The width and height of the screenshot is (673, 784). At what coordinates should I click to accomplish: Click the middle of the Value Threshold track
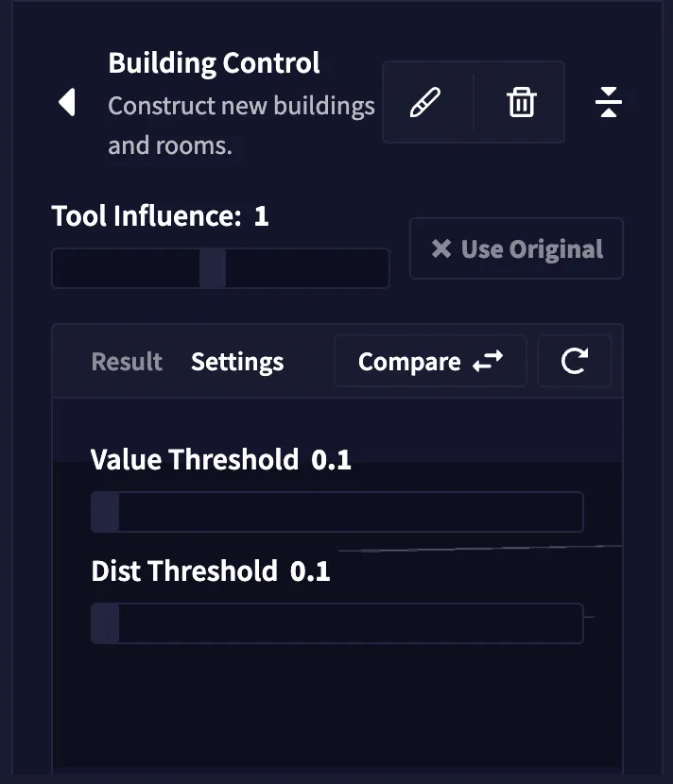point(337,512)
